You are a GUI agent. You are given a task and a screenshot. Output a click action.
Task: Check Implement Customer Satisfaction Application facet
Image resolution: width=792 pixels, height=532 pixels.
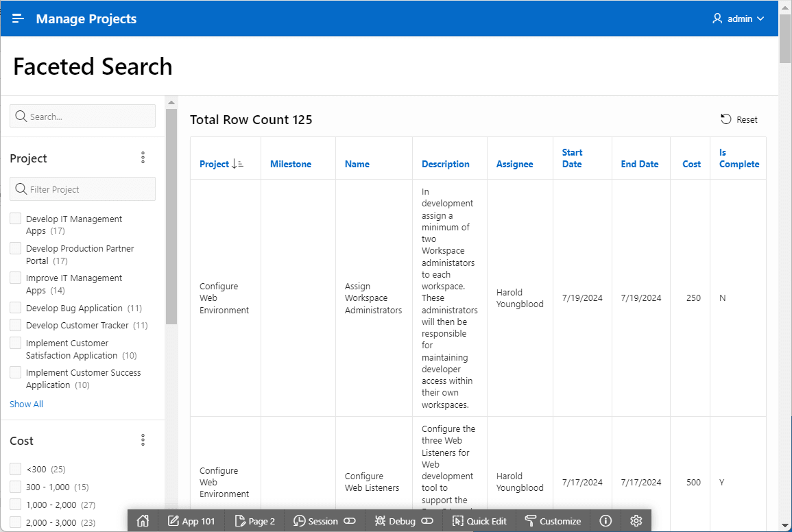pyautogui.click(x=16, y=343)
